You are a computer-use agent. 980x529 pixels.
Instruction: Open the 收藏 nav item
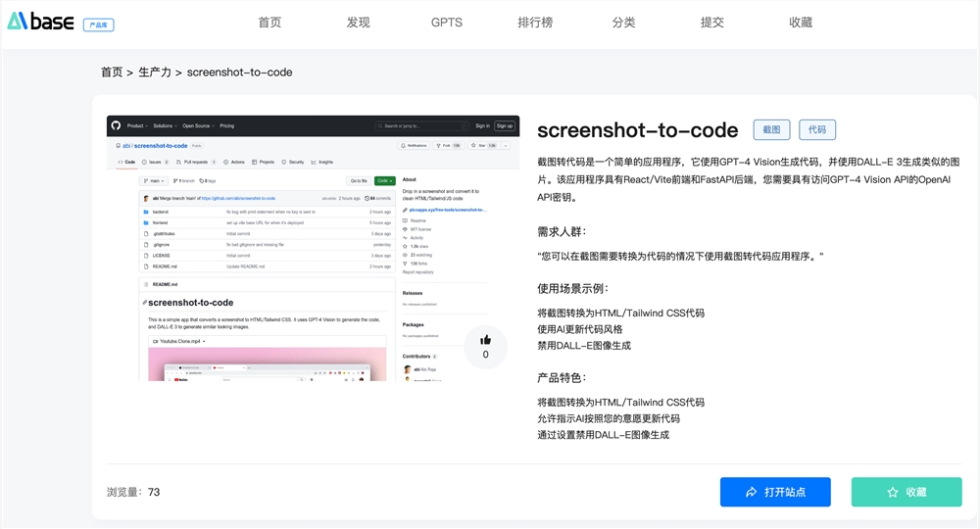coord(801,23)
